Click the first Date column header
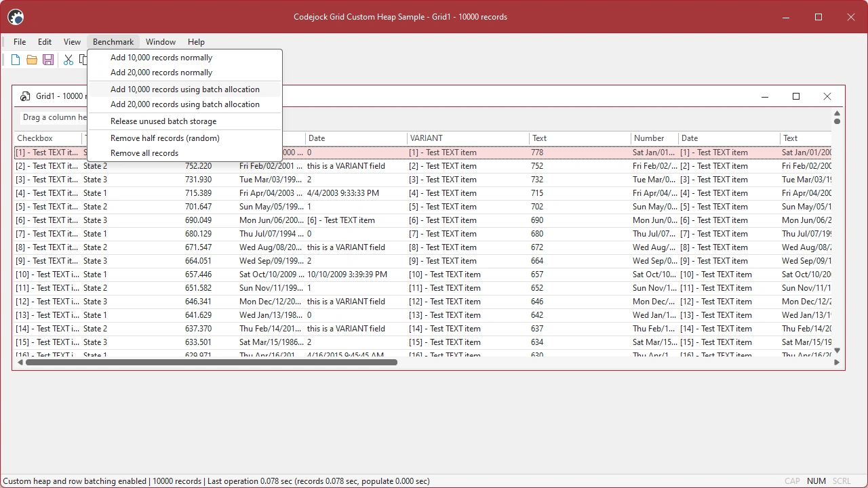The width and height of the screenshot is (868, 488). [356, 138]
